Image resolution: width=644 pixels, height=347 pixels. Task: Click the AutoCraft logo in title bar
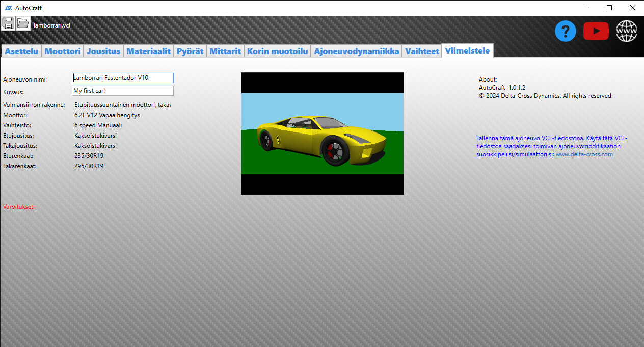click(9, 8)
